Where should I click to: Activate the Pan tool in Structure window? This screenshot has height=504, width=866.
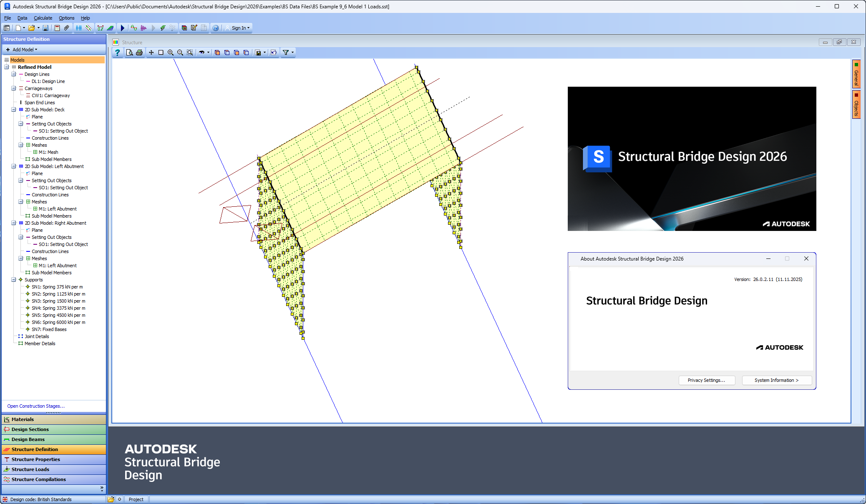(x=151, y=53)
